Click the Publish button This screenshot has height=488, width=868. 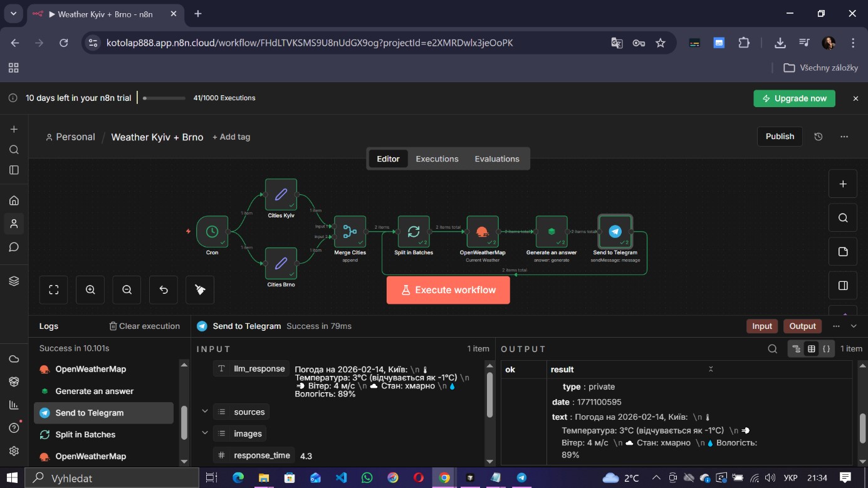tap(780, 136)
